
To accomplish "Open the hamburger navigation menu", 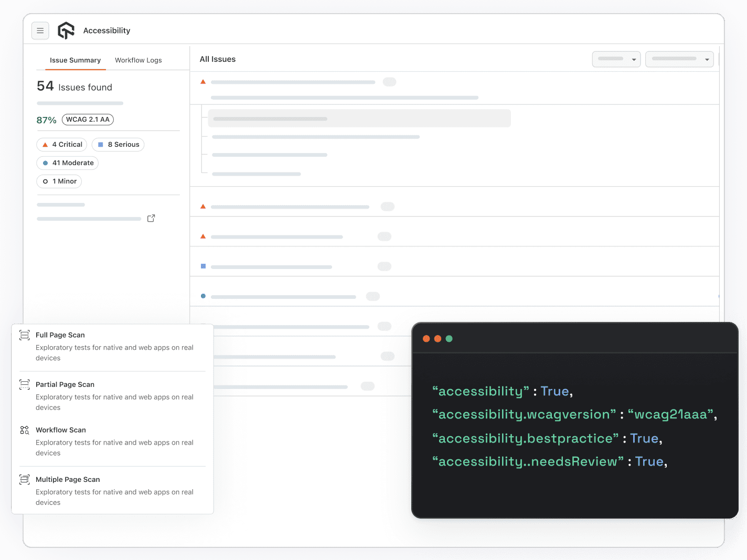I will tap(40, 30).
